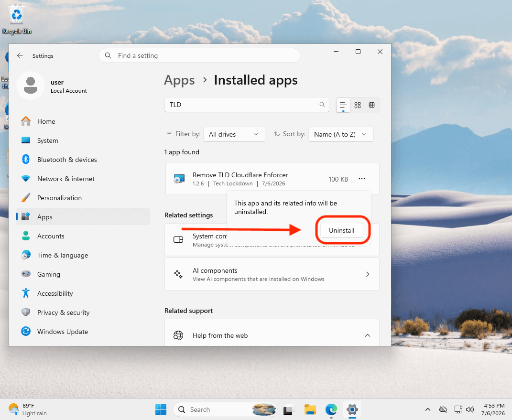Switch to grid view layout

coord(358,105)
